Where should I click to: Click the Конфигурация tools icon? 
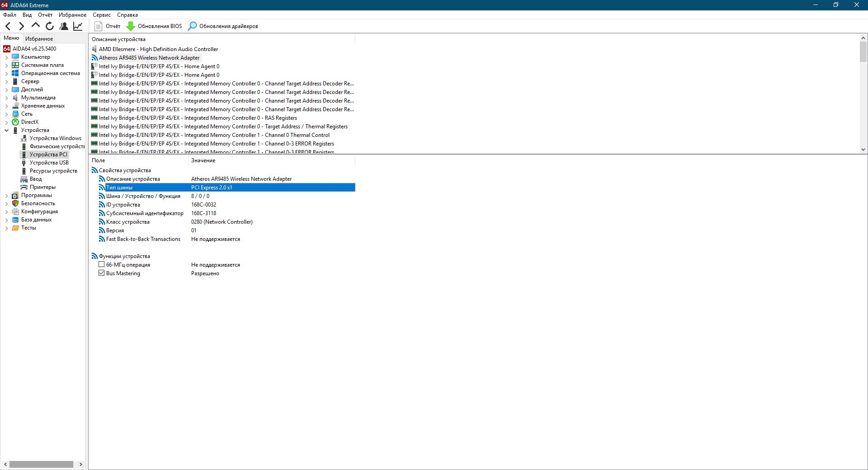click(x=15, y=211)
